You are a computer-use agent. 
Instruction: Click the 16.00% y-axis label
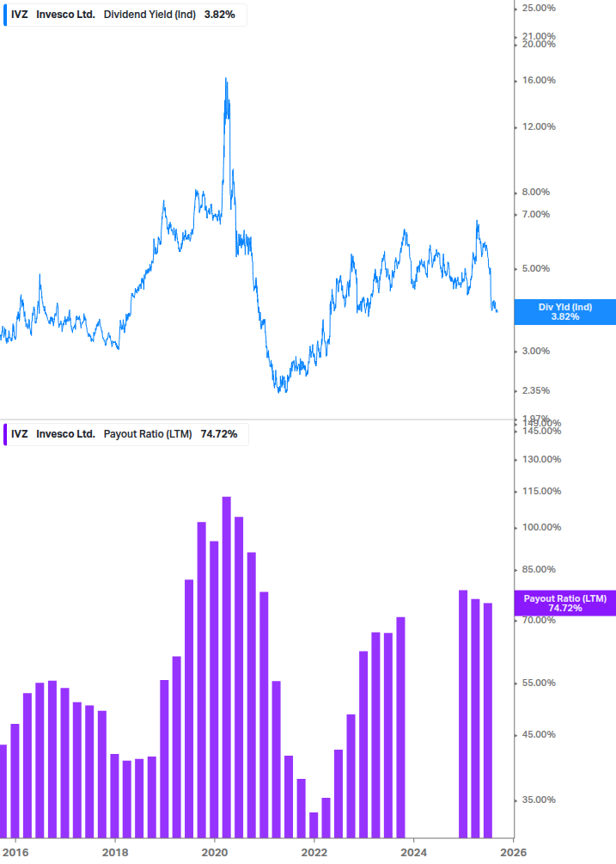coord(539,81)
